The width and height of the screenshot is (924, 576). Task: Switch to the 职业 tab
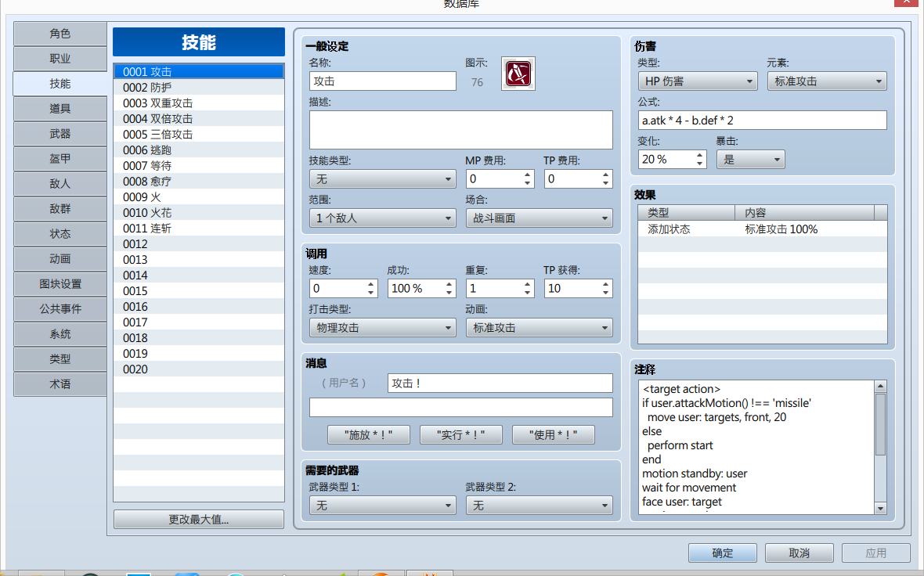[x=60, y=59]
